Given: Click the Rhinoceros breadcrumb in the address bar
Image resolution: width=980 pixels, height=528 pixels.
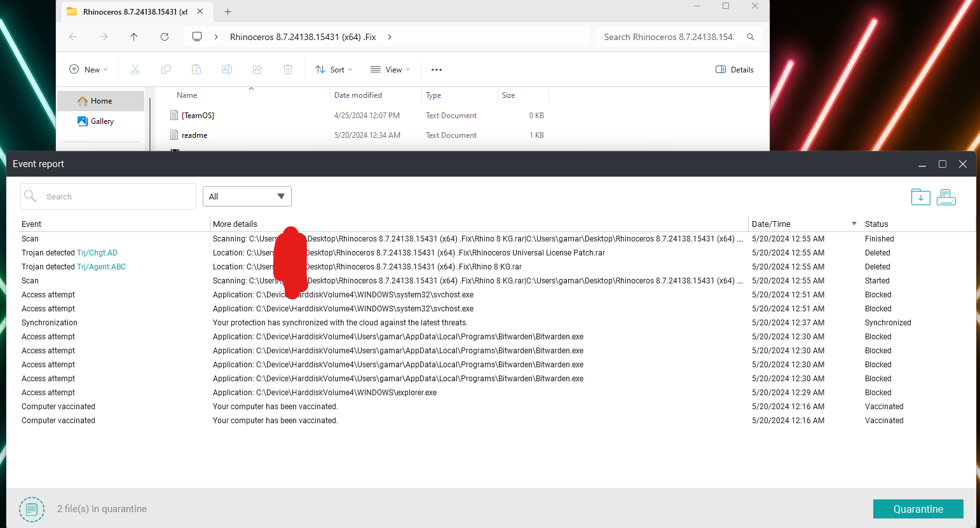Looking at the screenshot, I should point(303,37).
